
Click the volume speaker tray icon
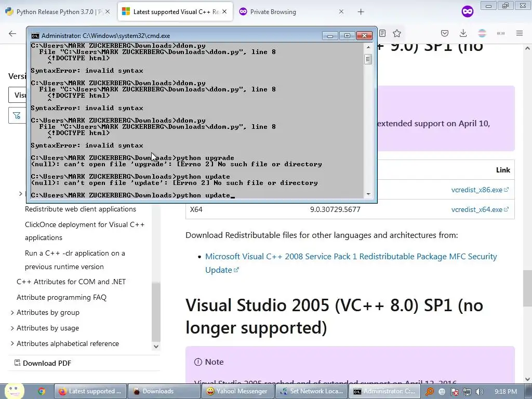(x=479, y=392)
